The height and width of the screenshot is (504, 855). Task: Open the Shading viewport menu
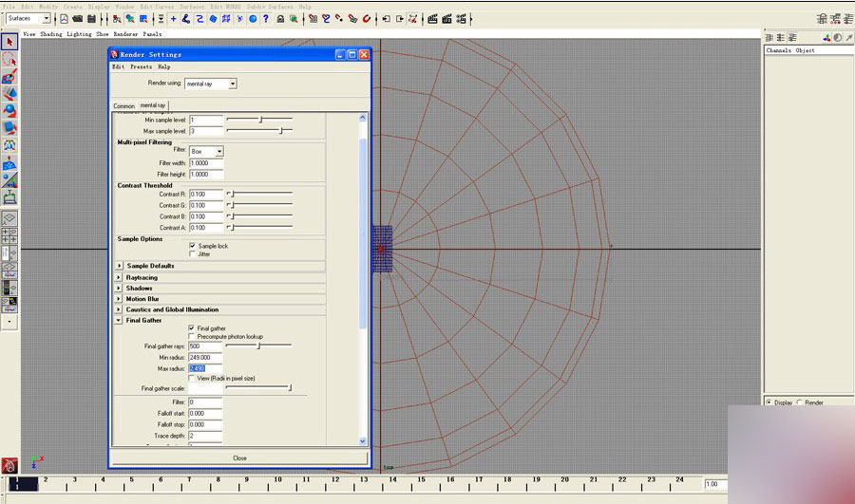tap(50, 33)
